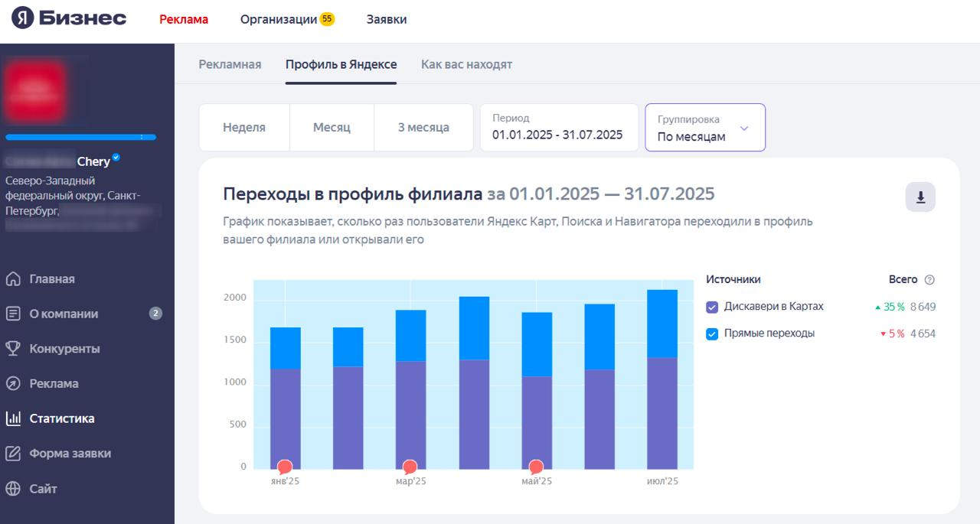980x524 pixels.
Task: Click the blue progress bar under the logo
Action: [80, 137]
